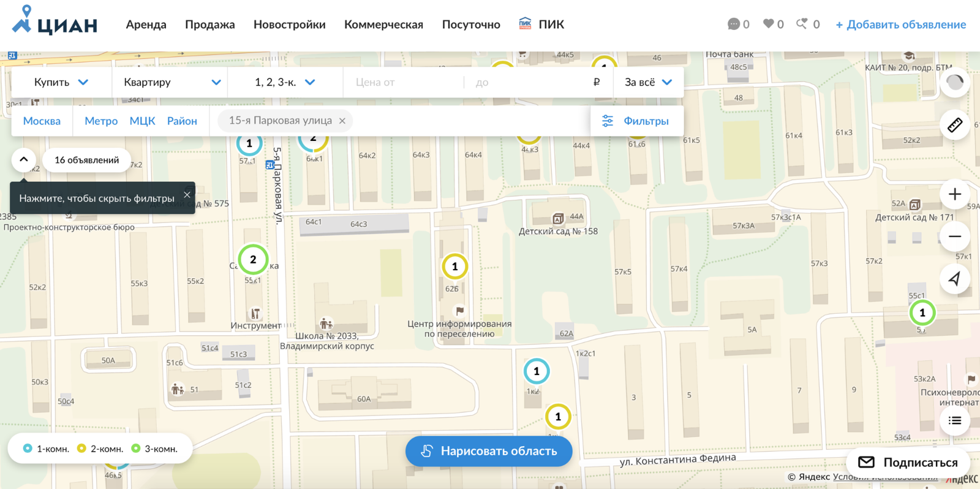The image size is (980, 489).
Task: Click the yellow 1 marker at 62Б
Action: [x=454, y=267]
